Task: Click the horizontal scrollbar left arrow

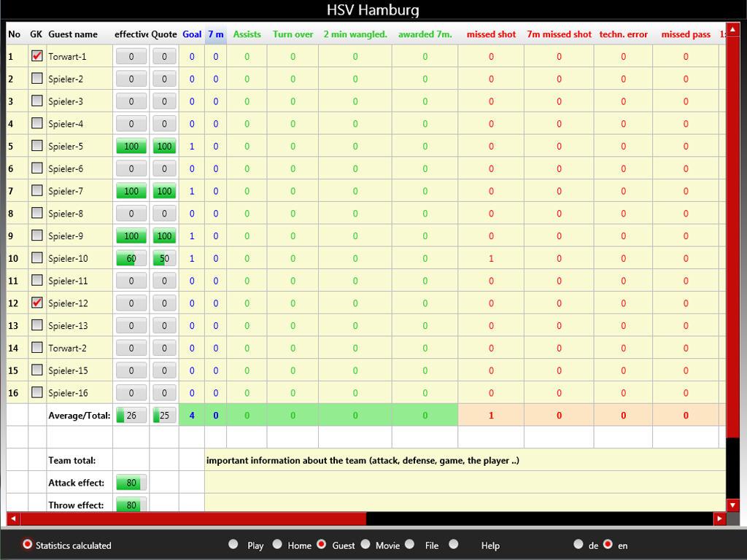Action: tap(12, 518)
